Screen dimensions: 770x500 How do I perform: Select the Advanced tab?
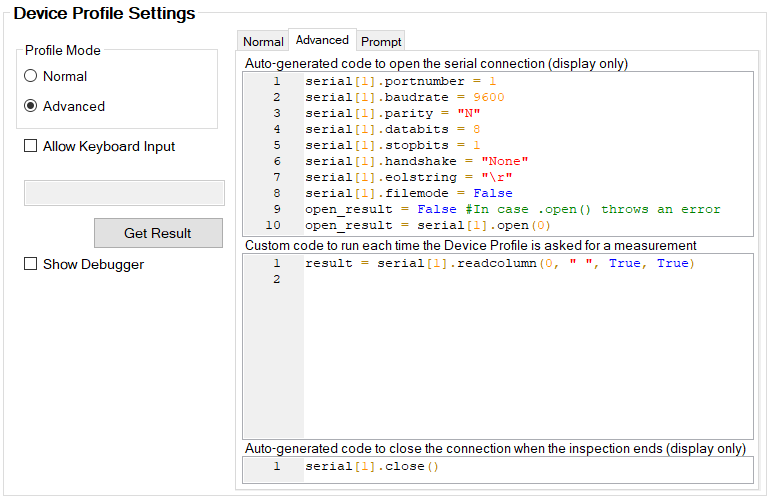tap(322, 40)
